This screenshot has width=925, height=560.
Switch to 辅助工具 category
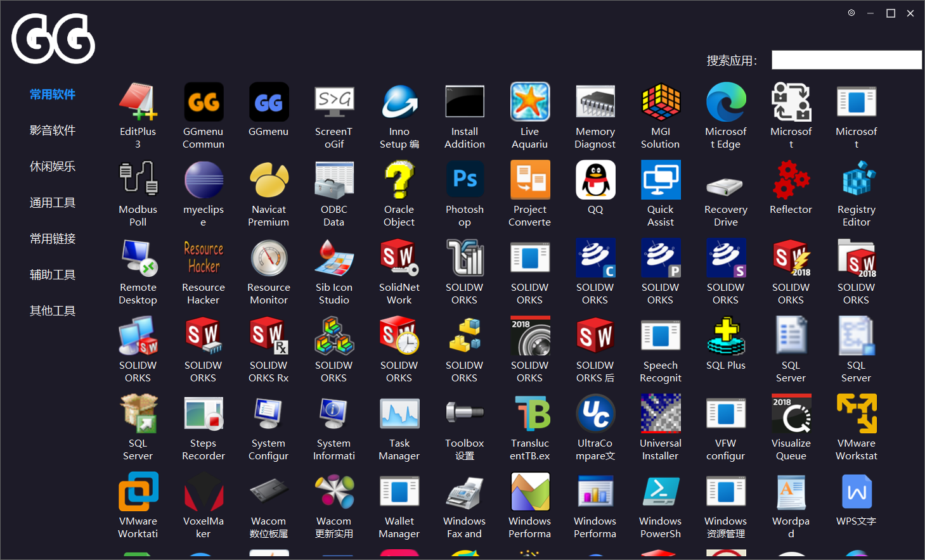[x=53, y=275]
